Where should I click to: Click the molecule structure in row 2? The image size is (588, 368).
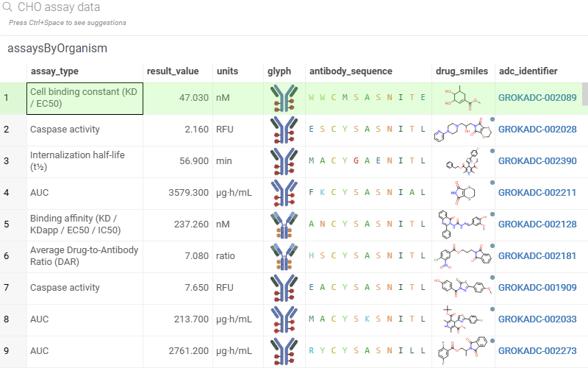click(462, 130)
